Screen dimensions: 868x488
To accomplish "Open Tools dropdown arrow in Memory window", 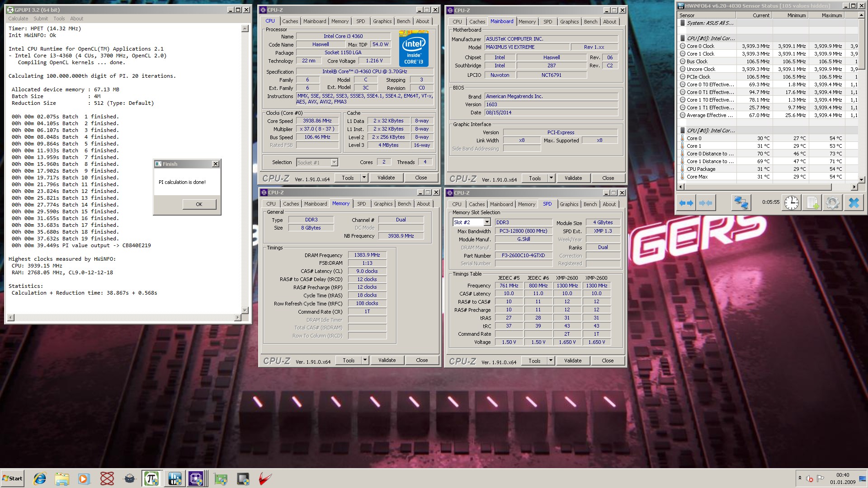I will click(365, 360).
